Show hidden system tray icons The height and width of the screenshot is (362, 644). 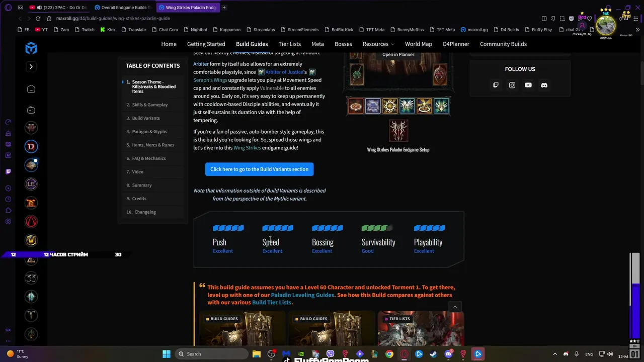[x=555, y=354]
